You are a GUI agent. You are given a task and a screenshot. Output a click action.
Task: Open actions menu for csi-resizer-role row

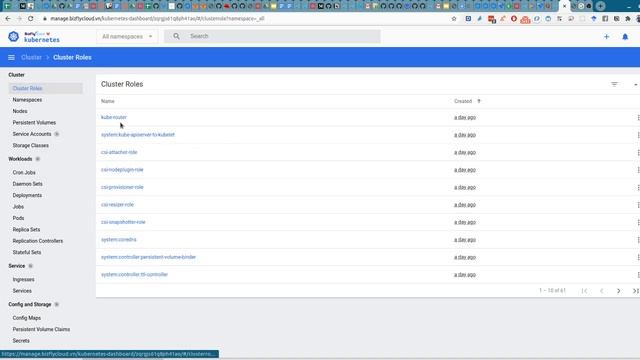click(x=638, y=205)
